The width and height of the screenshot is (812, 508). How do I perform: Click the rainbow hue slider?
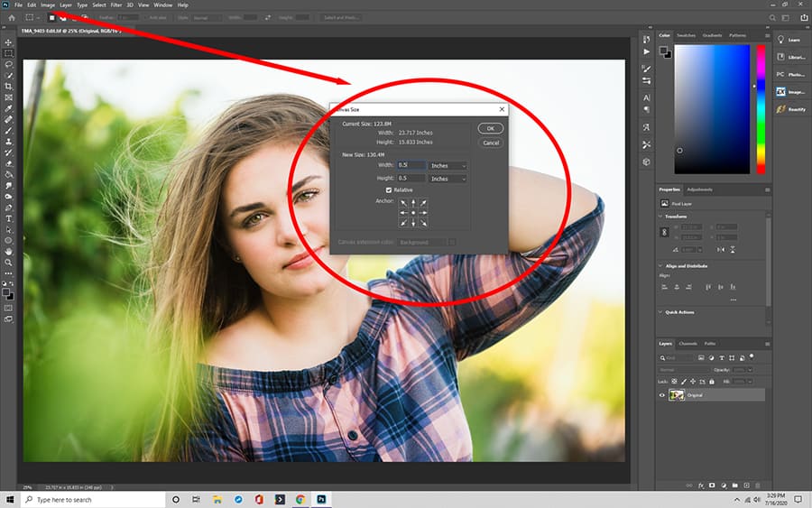coord(761,109)
